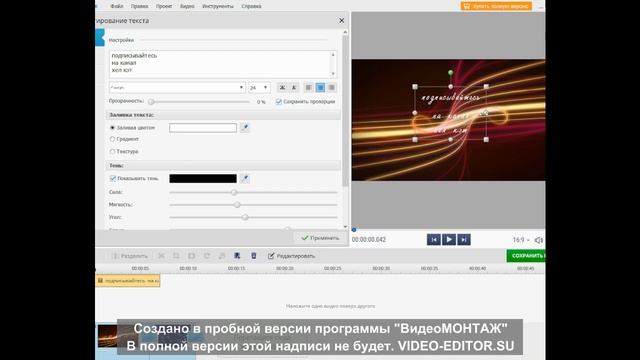
Task: Close the text editing panel
Action: click(342, 20)
